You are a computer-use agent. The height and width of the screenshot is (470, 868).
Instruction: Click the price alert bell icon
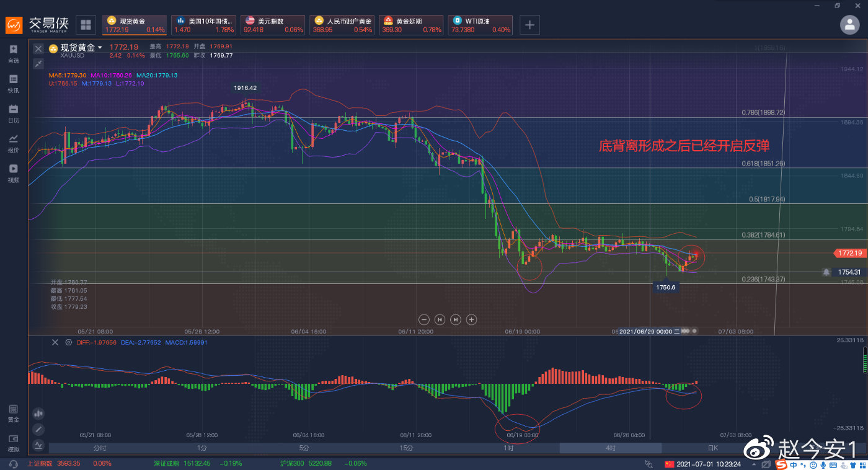click(x=826, y=272)
